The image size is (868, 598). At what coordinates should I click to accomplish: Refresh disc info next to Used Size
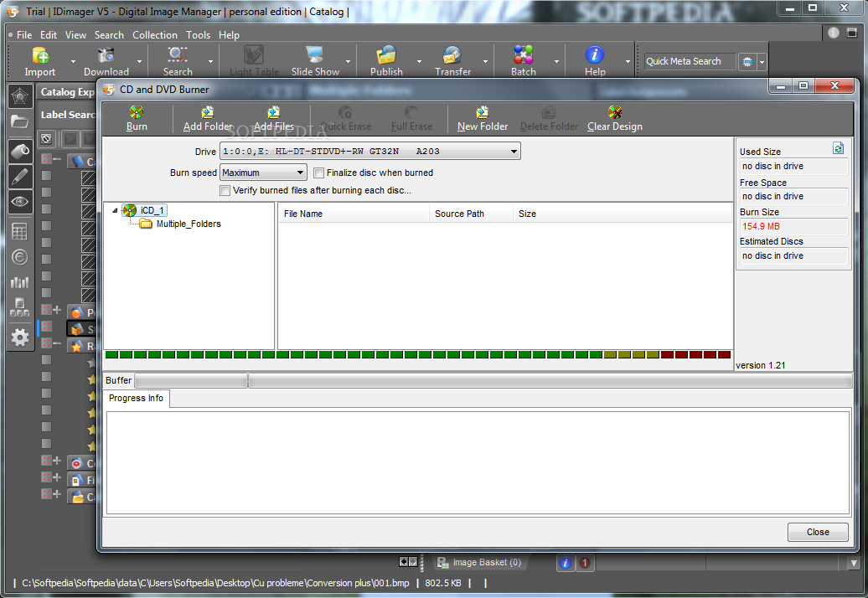(838, 148)
